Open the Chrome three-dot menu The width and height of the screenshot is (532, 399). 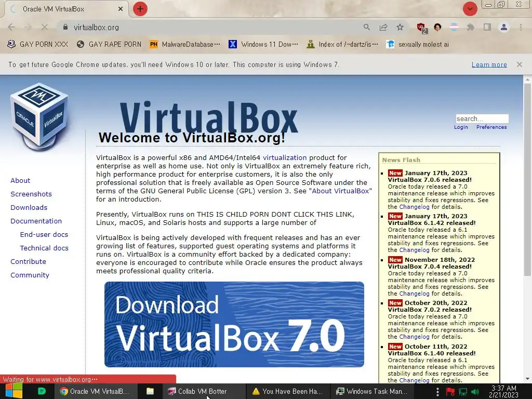point(521,27)
